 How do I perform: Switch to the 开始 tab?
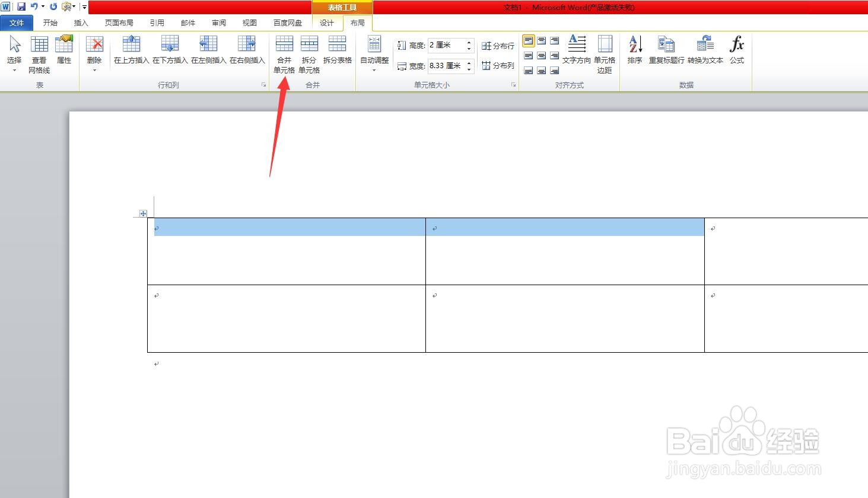(50, 23)
